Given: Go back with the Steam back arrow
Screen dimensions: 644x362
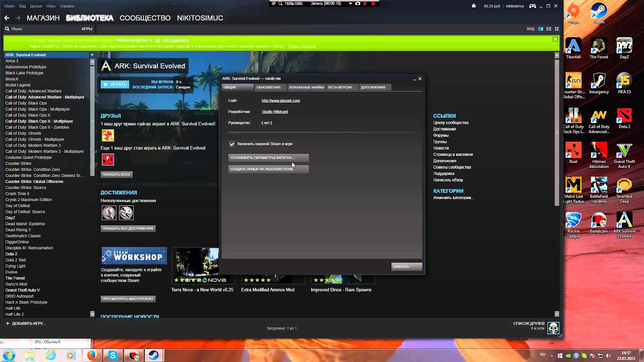Looking at the screenshot, I should coord(7,18).
